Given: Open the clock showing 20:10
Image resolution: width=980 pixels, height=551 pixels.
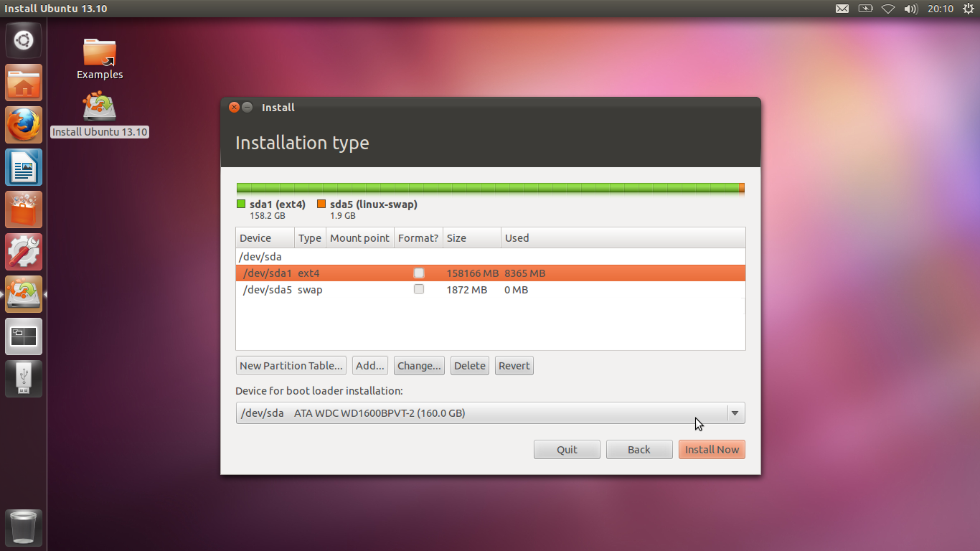Looking at the screenshot, I should pyautogui.click(x=940, y=9).
